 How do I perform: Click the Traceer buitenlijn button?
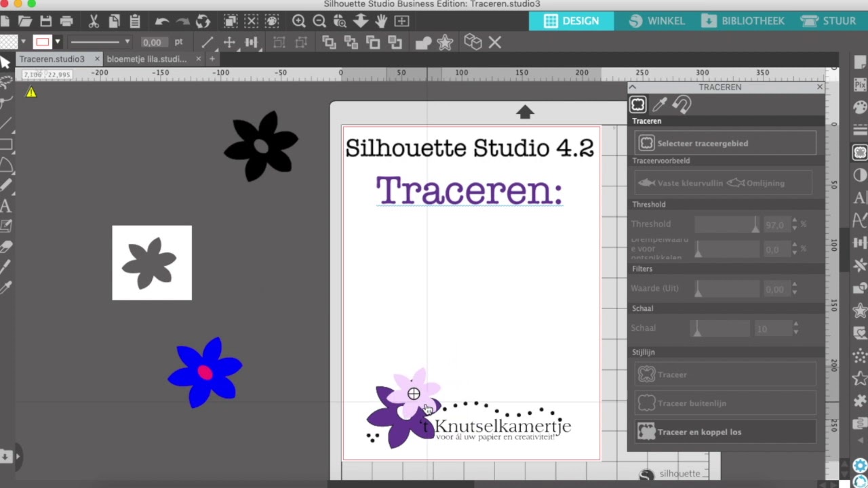click(x=726, y=403)
